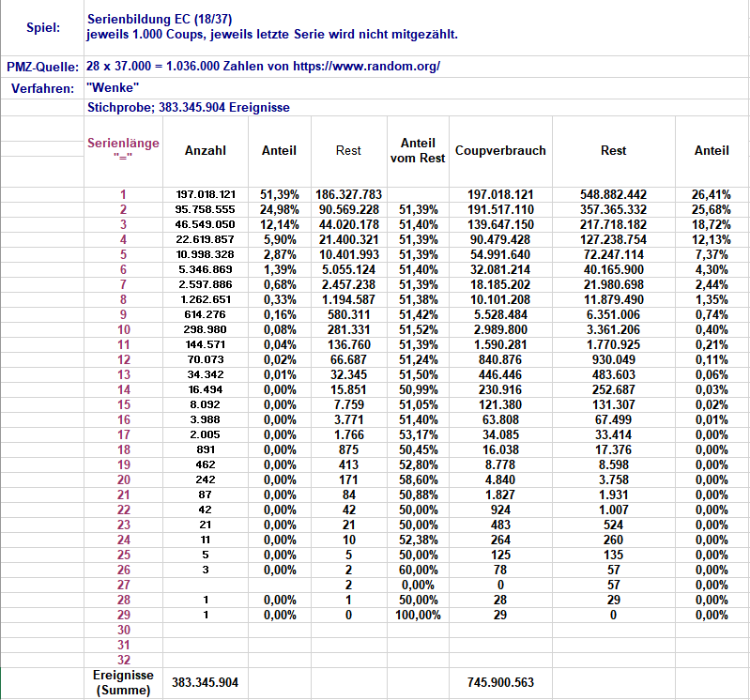The image size is (750, 700).
Task: Click the 'Ereignisse (Summe)' label cell
Action: tap(123, 683)
